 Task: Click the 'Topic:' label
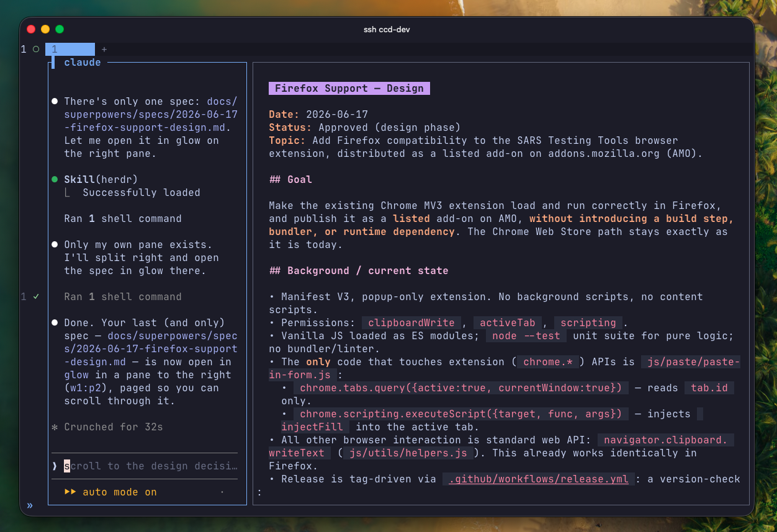coord(287,141)
